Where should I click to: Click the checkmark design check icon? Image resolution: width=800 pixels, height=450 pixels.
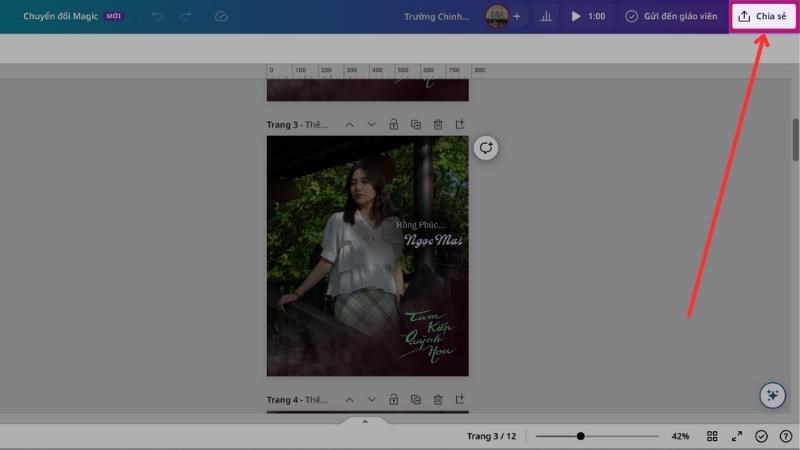pyautogui.click(x=761, y=436)
